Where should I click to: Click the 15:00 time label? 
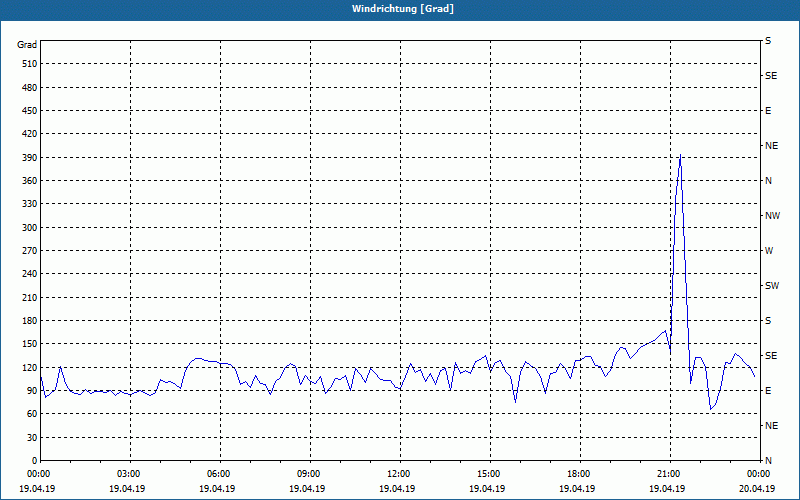coord(490,474)
